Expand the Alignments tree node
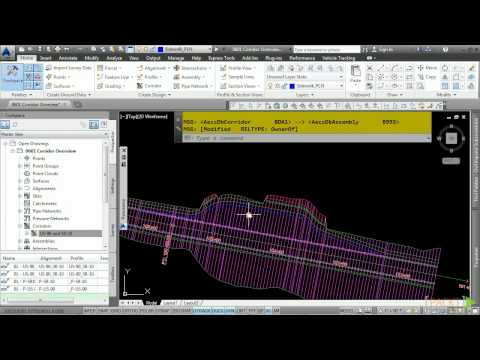Viewport: 480px width, 360px height. tap(20, 188)
